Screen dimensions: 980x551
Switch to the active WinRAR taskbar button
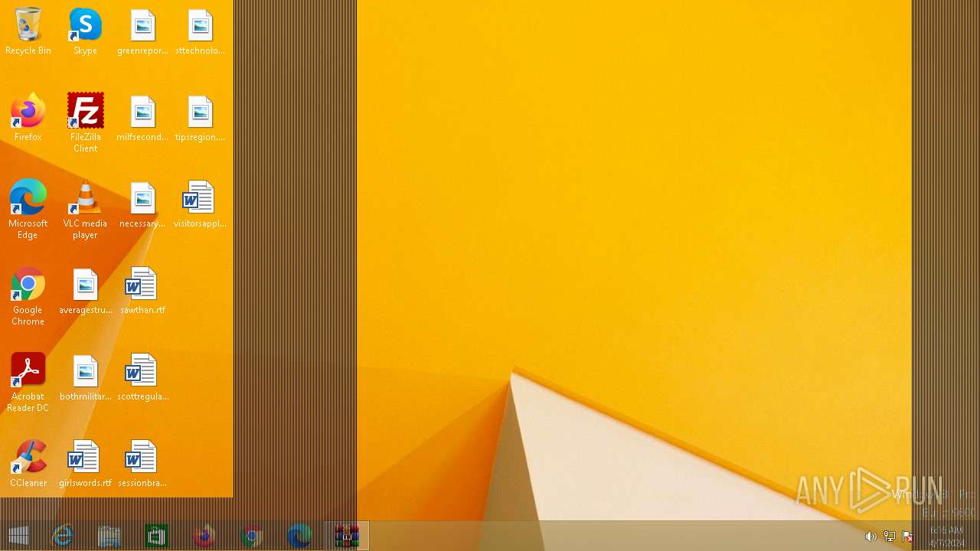[347, 536]
